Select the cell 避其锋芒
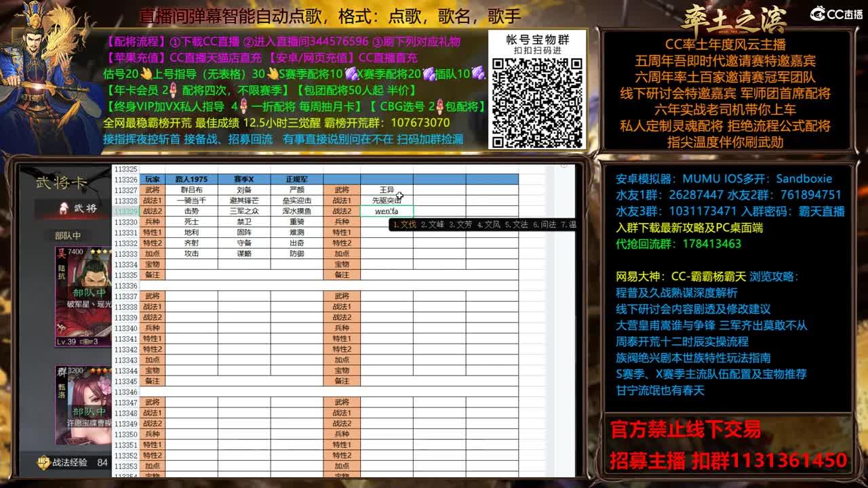The height and width of the screenshot is (488, 868). click(x=244, y=201)
